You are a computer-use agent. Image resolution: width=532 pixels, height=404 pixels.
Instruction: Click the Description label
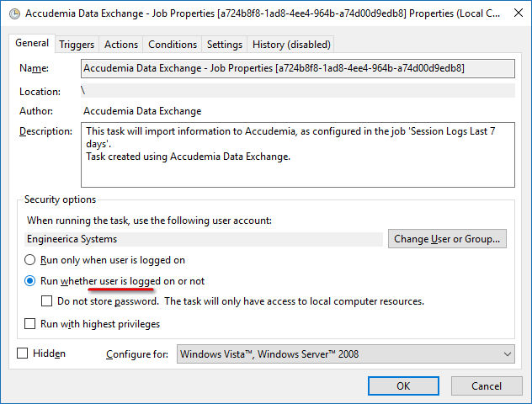pos(45,131)
